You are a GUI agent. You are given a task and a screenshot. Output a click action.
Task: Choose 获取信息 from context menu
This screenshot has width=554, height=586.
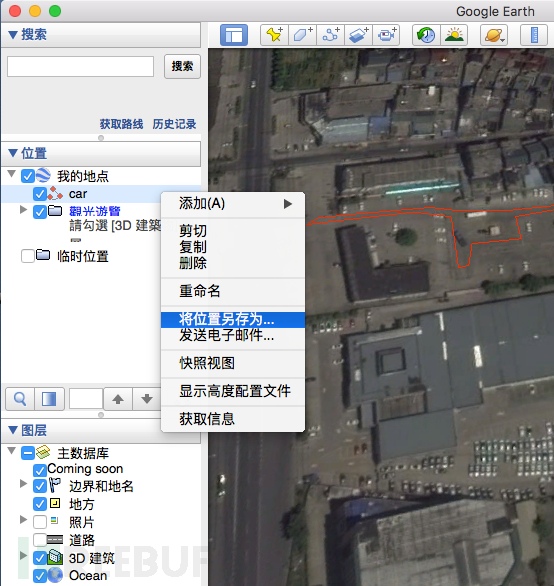coord(233,419)
